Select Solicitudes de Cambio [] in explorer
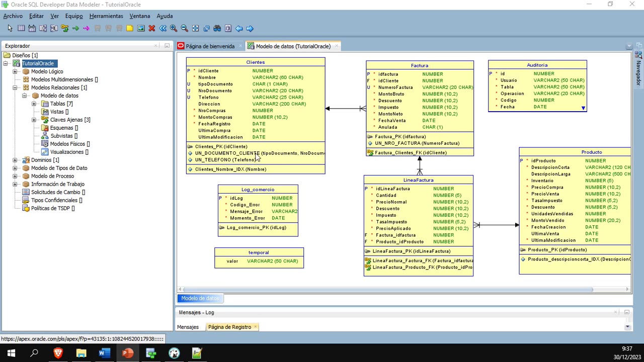 (58, 192)
